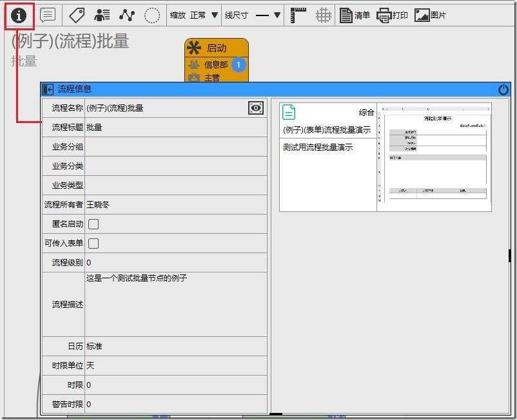517x420 pixels.
Task: Edit the 流程描述 text area
Action: (176, 305)
